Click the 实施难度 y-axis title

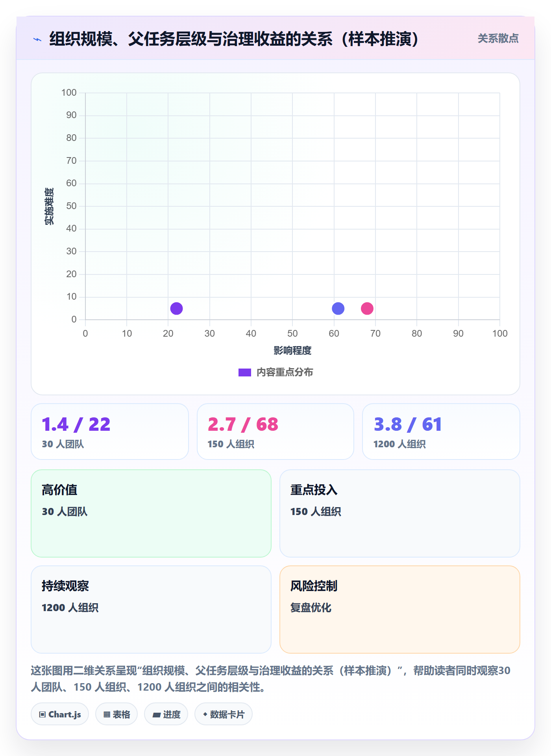(x=49, y=206)
